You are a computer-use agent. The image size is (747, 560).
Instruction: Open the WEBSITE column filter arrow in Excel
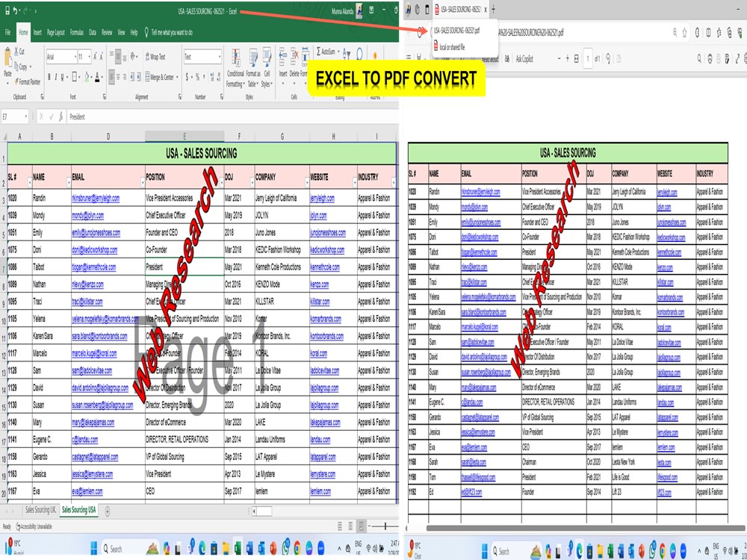(x=354, y=183)
